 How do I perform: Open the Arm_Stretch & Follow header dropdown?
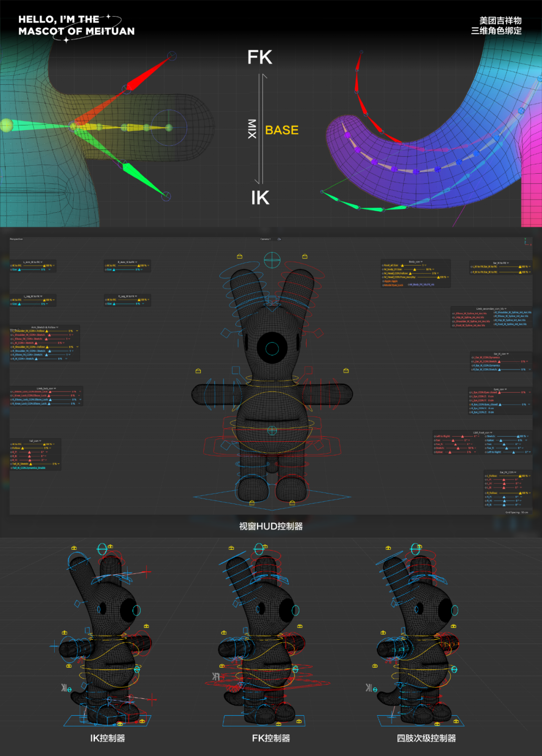click(57, 327)
